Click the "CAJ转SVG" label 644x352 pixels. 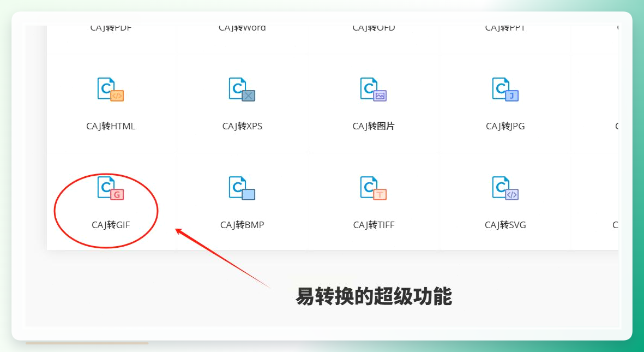tap(505, 225)
